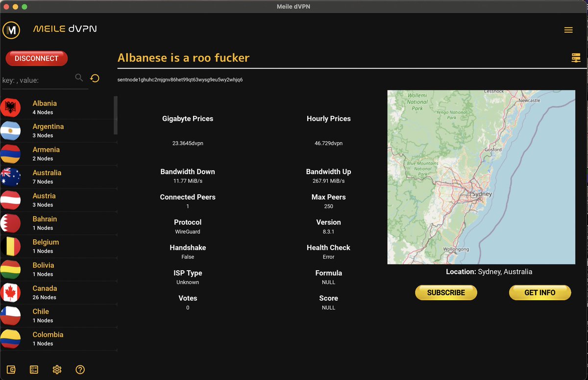Click the '23.3645dvpn' gigabyte price
Viewport: 588px width, 380px height.
188,143
